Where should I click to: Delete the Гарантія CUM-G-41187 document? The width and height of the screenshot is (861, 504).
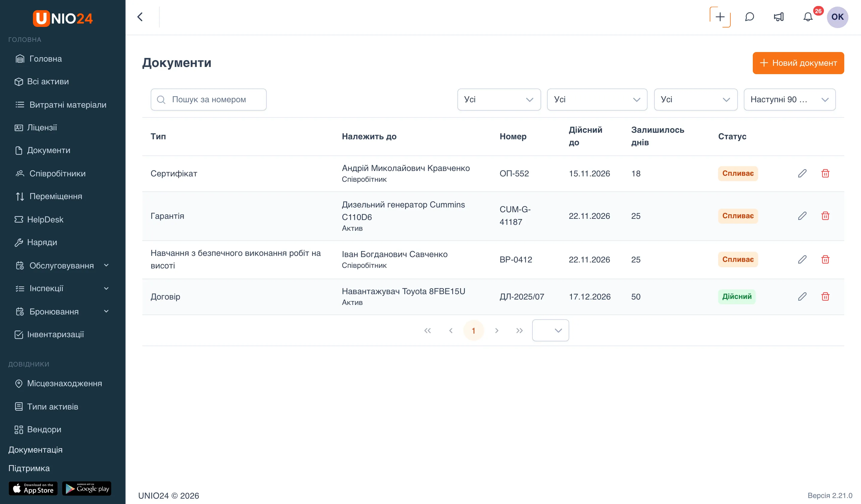(825, 216)
